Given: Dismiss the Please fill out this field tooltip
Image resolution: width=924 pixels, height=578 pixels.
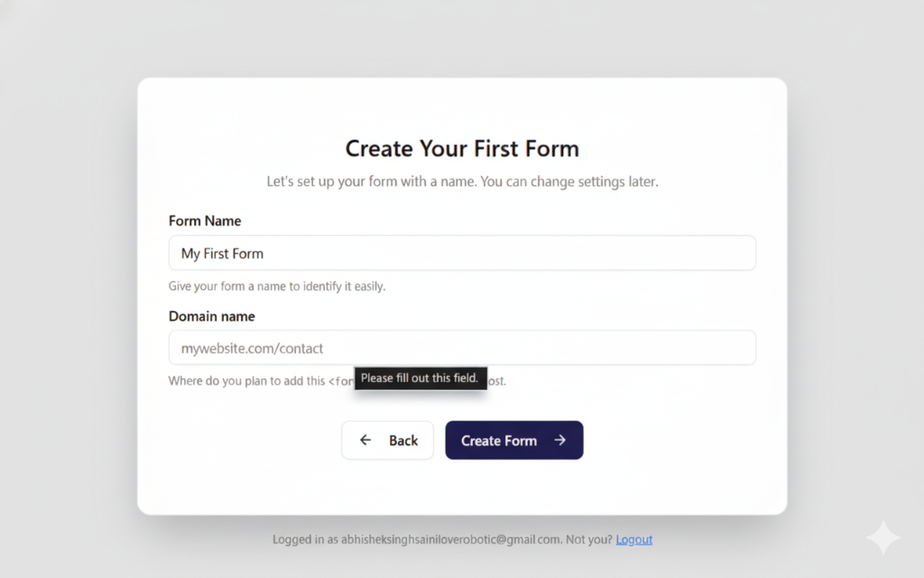Looking at the screenshot, I should [420, 378].
